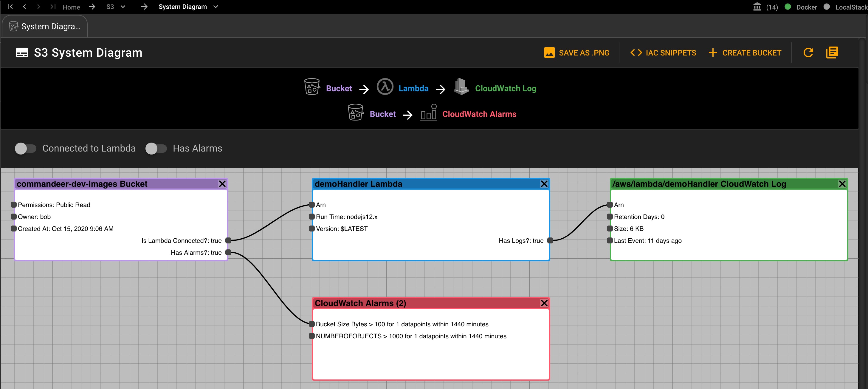The height and width of the screenshot is (389, 868).
Task: Click the Lambda Arn input port
Action: tap(312, 205)
